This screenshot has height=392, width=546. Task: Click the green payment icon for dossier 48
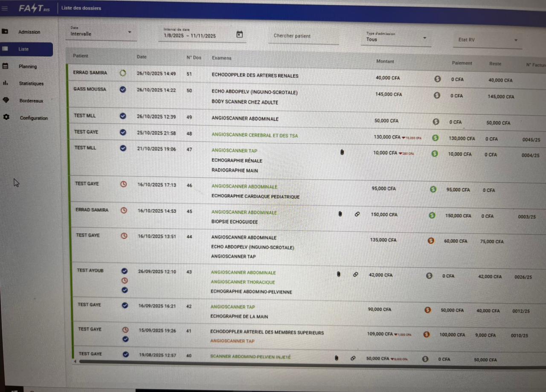tap(435, 138)
